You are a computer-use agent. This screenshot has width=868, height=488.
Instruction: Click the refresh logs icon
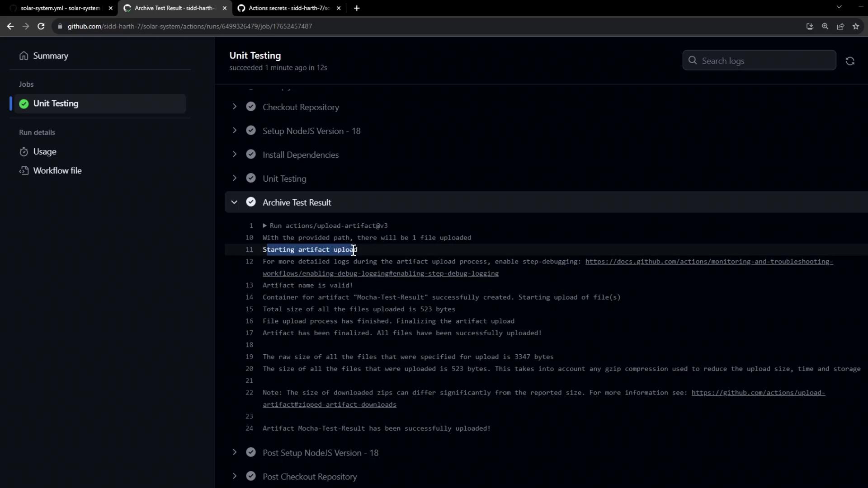point(850,61)
